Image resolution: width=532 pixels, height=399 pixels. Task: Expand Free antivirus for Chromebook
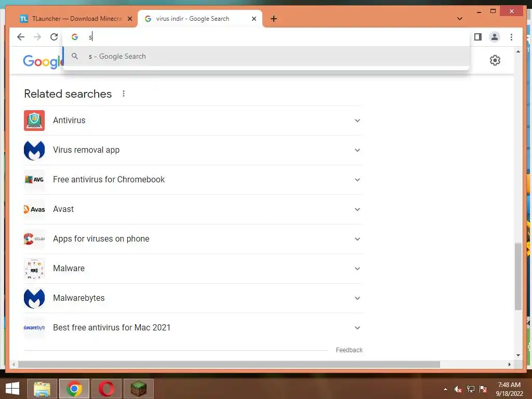tap(357, 179)
